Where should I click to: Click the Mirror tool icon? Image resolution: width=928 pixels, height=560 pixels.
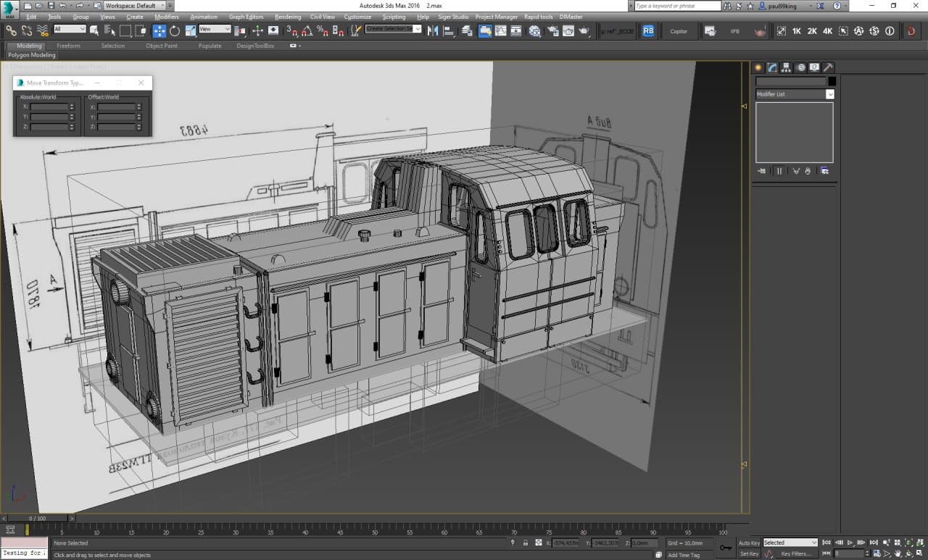tap(433, 30)
